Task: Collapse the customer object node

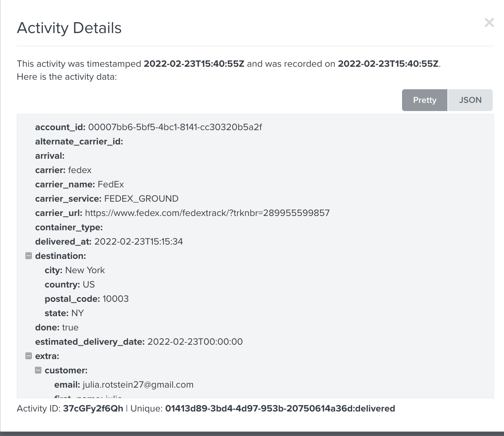Action: pyautogui.click(x=38, y=370)
